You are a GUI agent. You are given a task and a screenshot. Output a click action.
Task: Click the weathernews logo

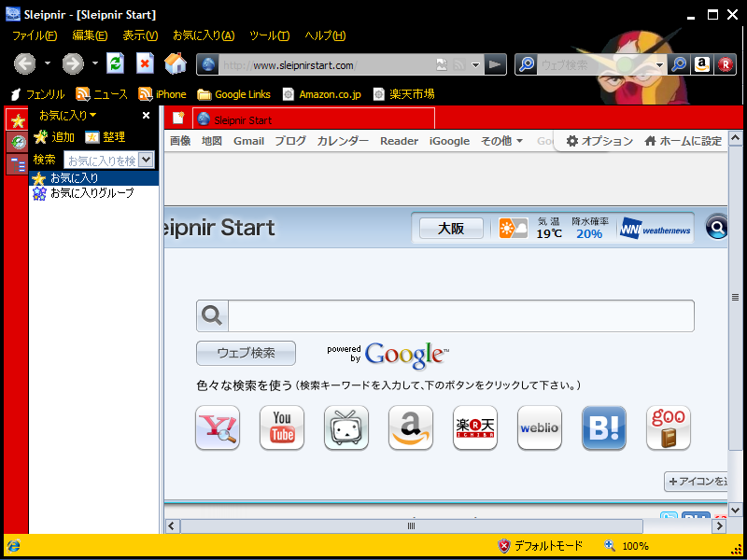tap(655, 228)
